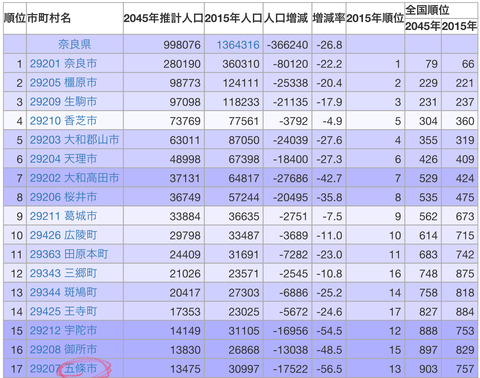The image size is (480, 378).
Task: Select the -17.9 rate for 生駒市
Action: tap(329, 102)
